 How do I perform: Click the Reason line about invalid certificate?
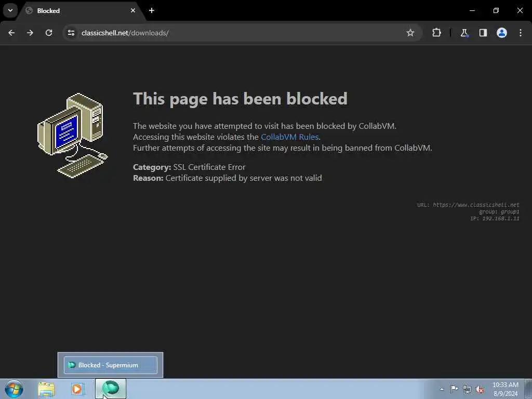click(x=228, y=178)
